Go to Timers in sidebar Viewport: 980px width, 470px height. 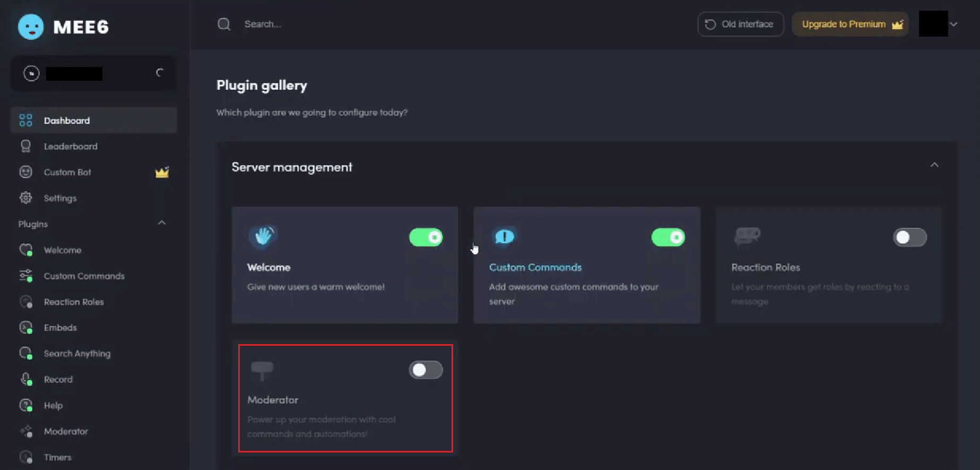pos(58,457)
